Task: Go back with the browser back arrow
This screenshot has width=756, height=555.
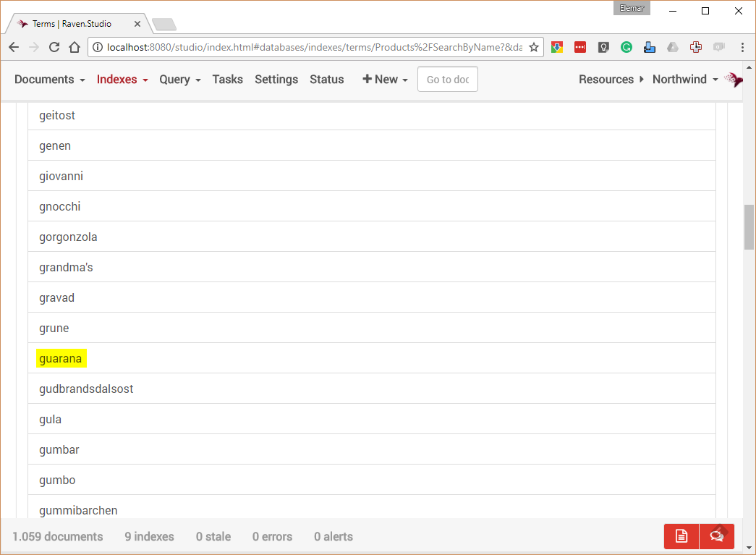Action: tap(14, 47)
